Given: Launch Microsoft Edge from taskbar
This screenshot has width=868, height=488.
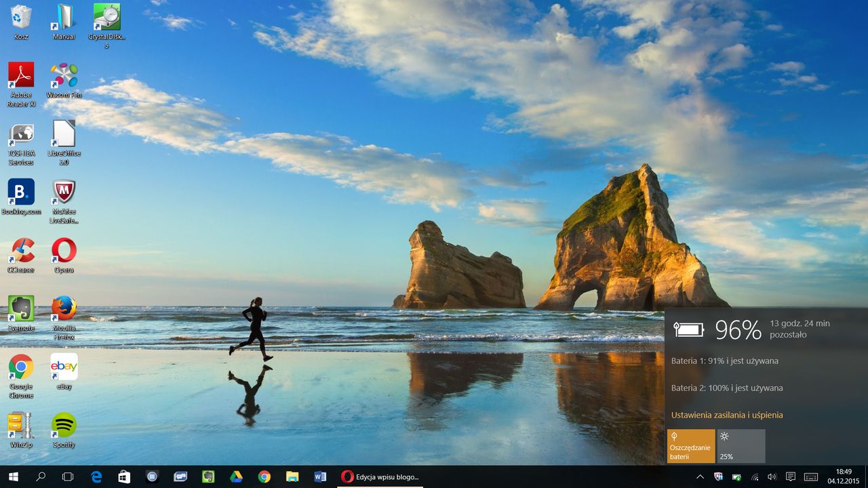Looking at the screenshot, I should pyautogui.click(x=96, y=476).
